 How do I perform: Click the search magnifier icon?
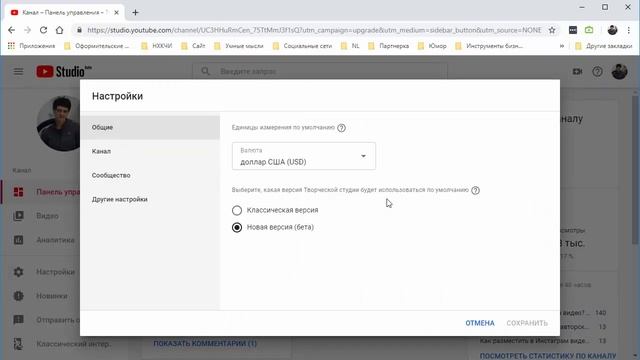pyautogui.click(x=205, y=71)
